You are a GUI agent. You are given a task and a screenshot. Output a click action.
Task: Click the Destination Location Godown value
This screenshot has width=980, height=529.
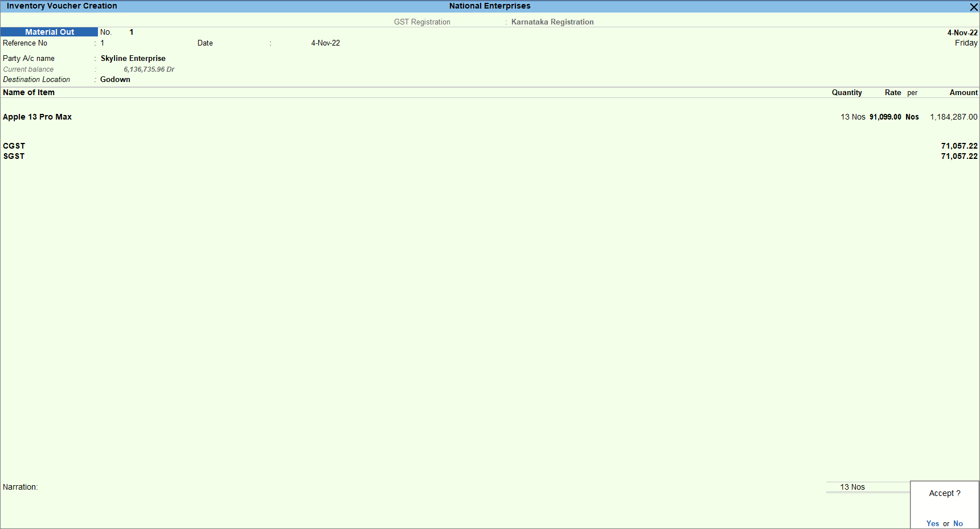click(115, 79)
